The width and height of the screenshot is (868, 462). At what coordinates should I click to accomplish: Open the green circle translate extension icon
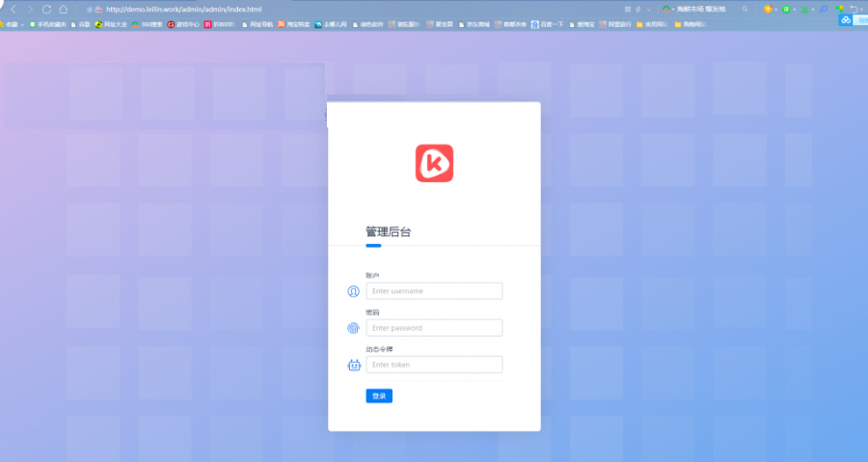786,10
